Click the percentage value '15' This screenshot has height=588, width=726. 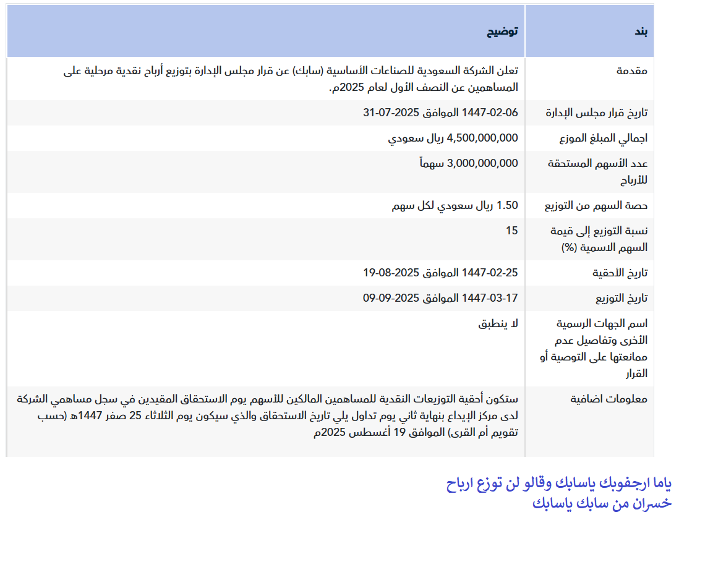coord(511,231)
